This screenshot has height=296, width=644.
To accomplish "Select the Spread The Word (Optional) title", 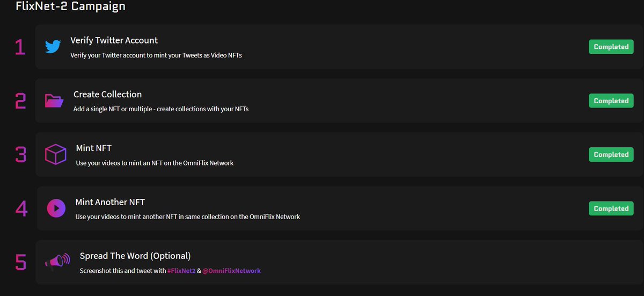I will [x=135, y=256].
